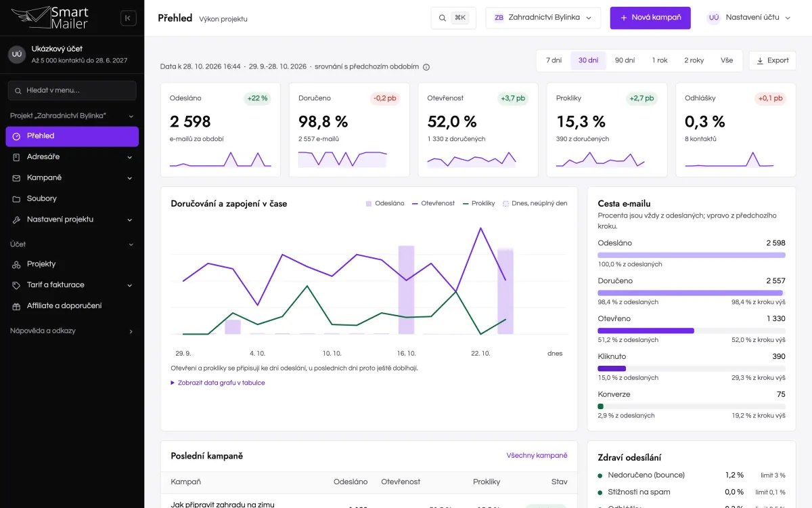Toggle Otevřenost series in chart legend

pos(433,203)
